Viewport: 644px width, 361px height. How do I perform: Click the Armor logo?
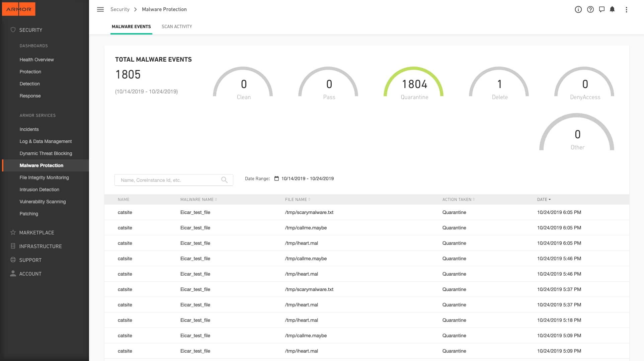point(19,9)
